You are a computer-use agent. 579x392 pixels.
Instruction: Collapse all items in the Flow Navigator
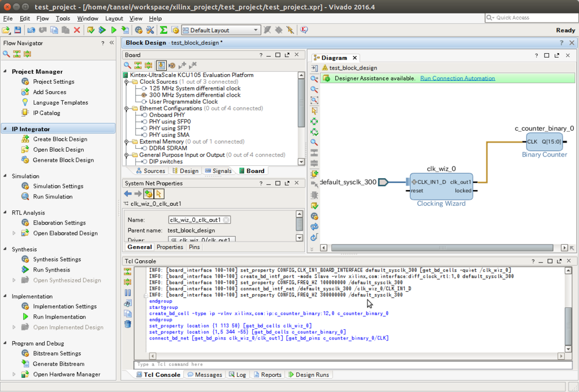(x=16, y=54)
